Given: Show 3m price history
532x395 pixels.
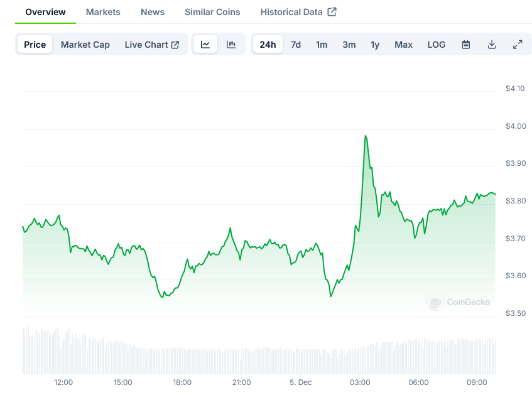Looking at the screenshot, I should tap(349, 45).
